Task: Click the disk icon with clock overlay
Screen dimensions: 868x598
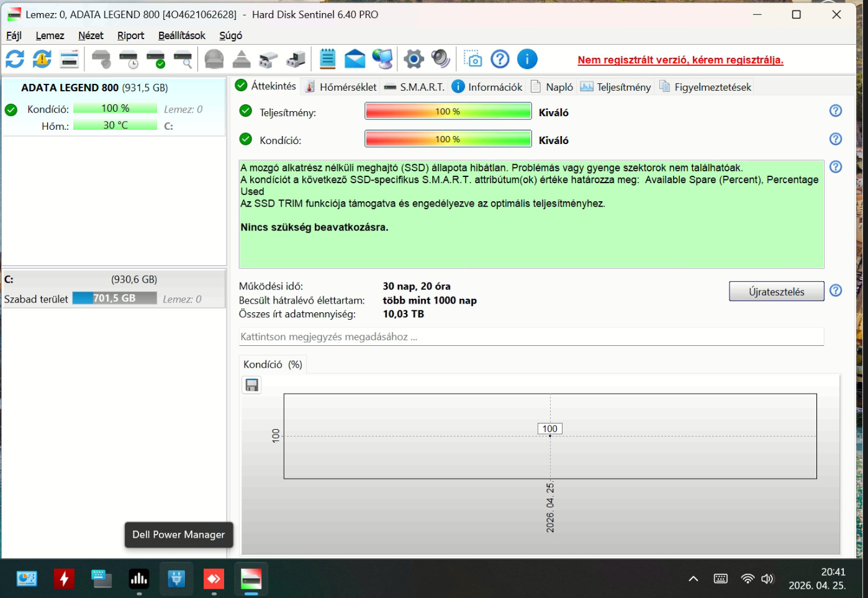Action: pyautogui.click(x=129, y=60)
